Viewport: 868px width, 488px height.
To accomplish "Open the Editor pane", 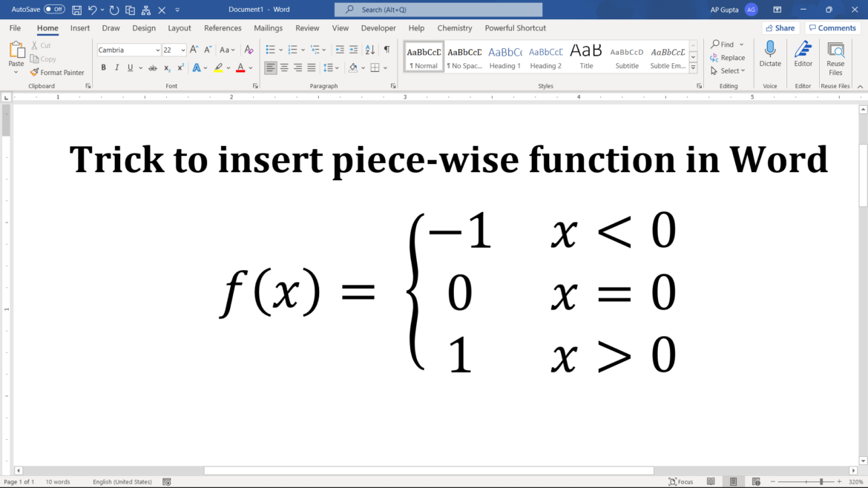I will [x=803, y=56].
